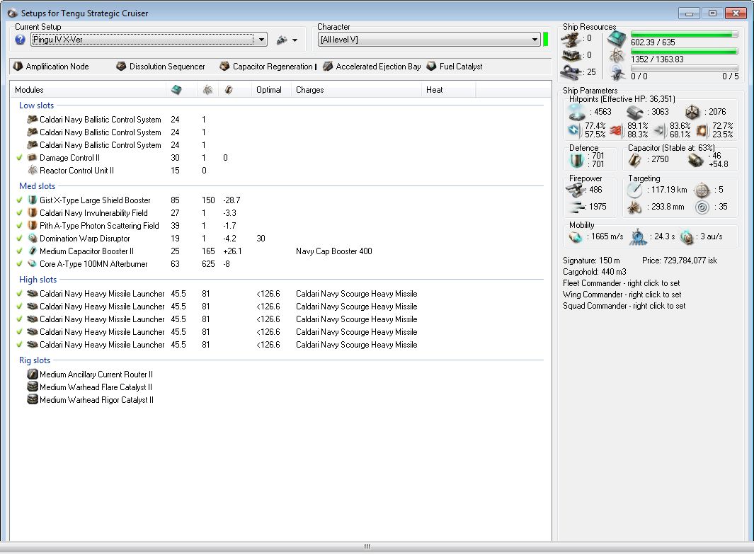Click the CPU resource icon beside 602.39 / 635
This screenshot has height=560, width=754.
(x=617, y=38)
